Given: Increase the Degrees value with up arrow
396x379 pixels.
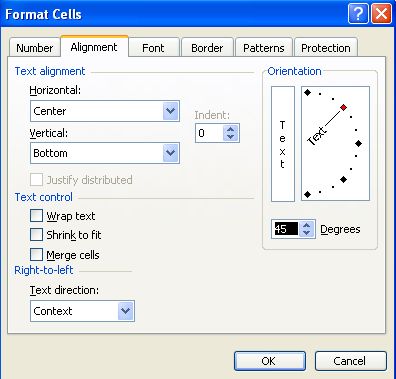Looking at the screenshot, I should tap(307, 225).
